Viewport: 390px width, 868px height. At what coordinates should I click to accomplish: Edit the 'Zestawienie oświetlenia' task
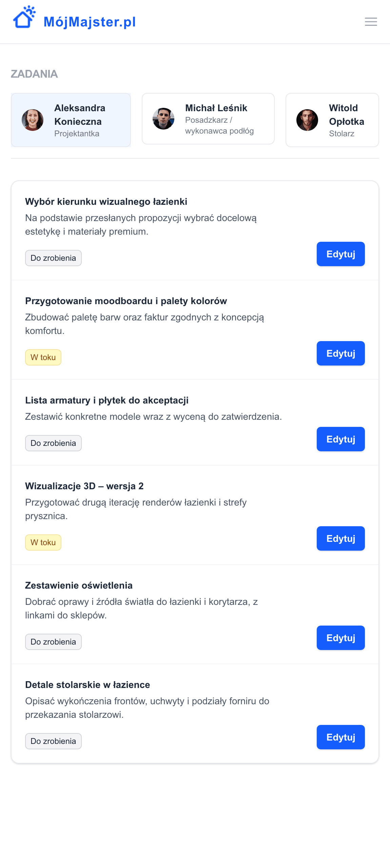pyautogui.click(x=340, y=638)
